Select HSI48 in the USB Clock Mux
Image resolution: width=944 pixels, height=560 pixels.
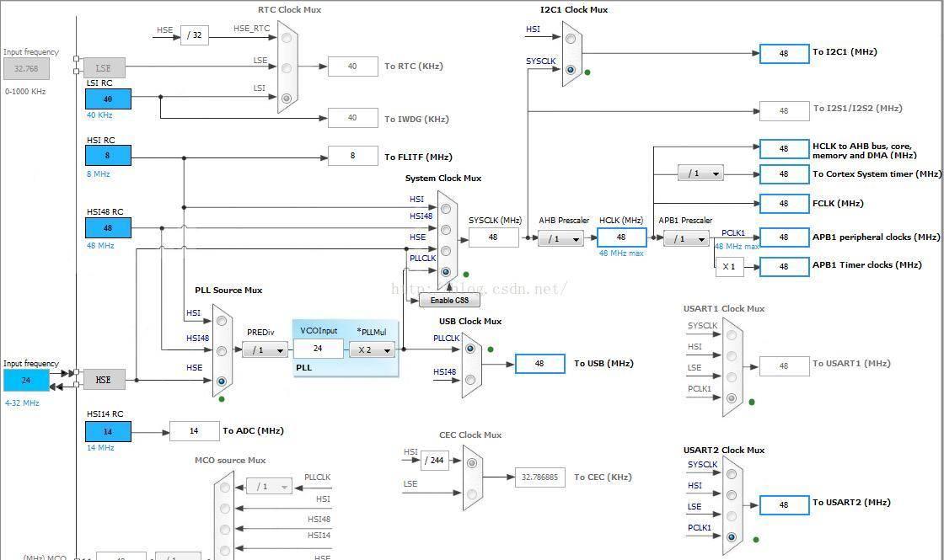coord(470,380)
